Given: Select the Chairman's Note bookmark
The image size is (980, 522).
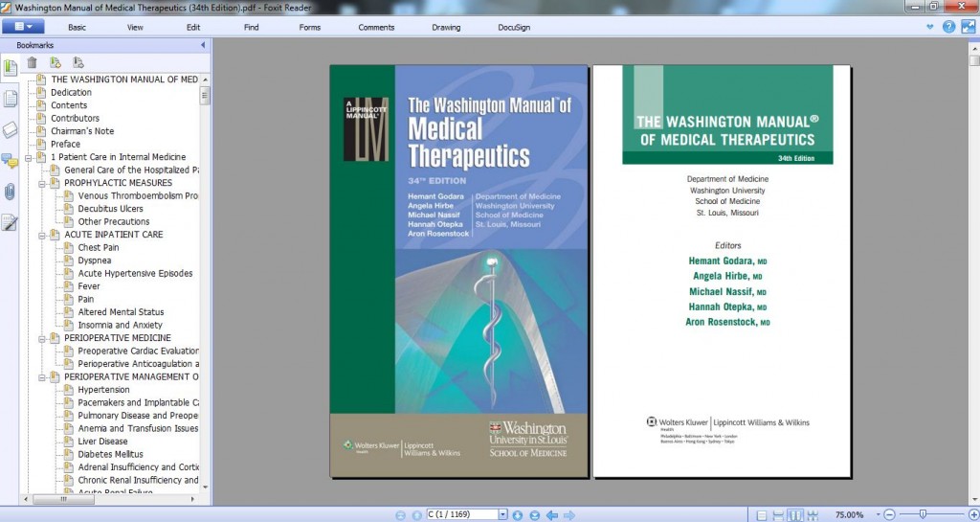Looking at the screenshot, I should click(x=82, y=131).
